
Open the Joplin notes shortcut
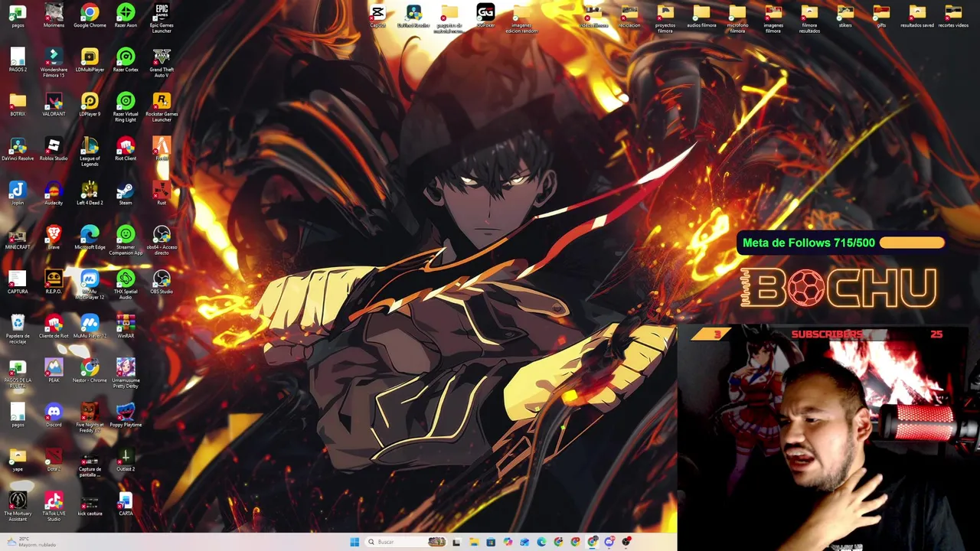tap(18, 193)
